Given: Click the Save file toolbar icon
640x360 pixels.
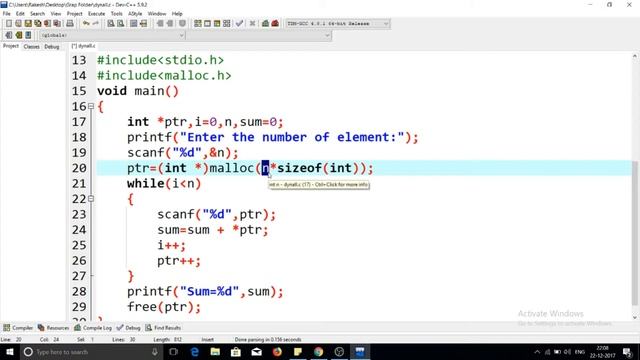Looking at the screenshot, I should 28,24.
